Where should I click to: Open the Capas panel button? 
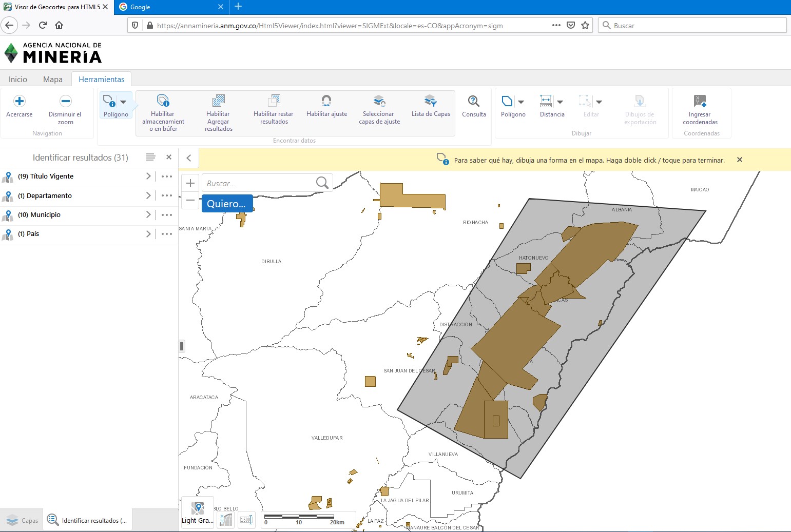pos(22,520)
